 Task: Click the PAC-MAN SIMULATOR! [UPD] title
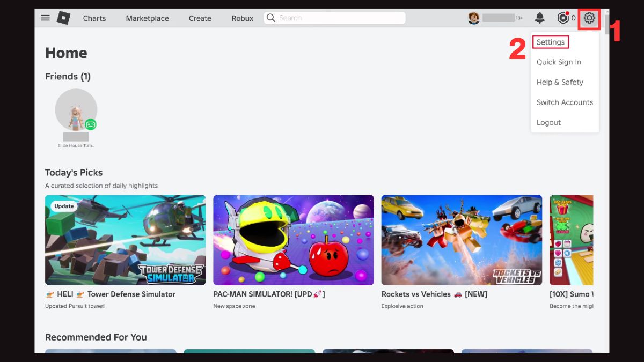269,294
